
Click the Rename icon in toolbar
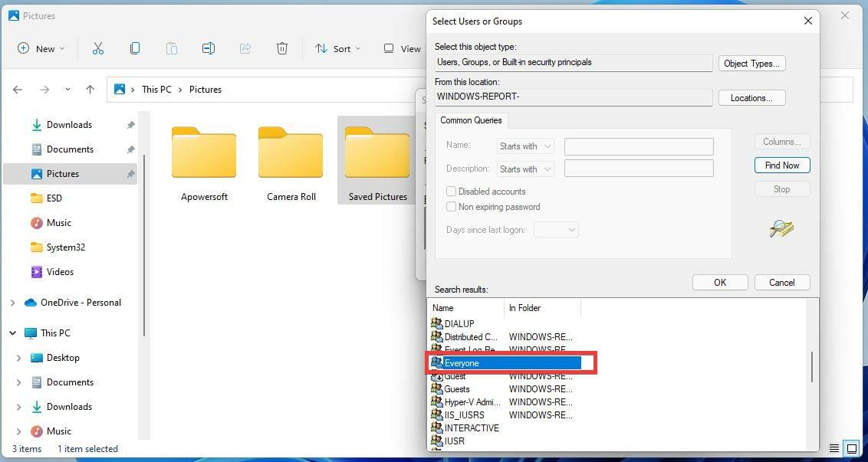click(208, 49)
